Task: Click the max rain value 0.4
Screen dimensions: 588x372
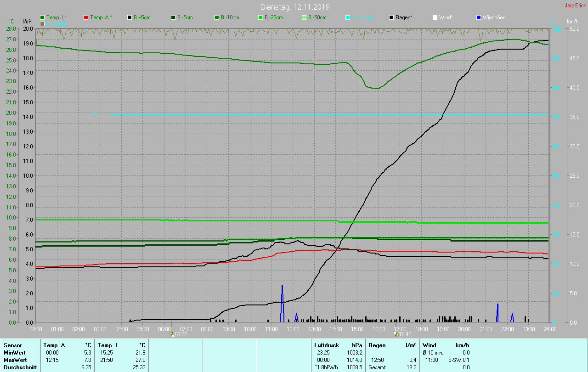Action: coord(413,360)
